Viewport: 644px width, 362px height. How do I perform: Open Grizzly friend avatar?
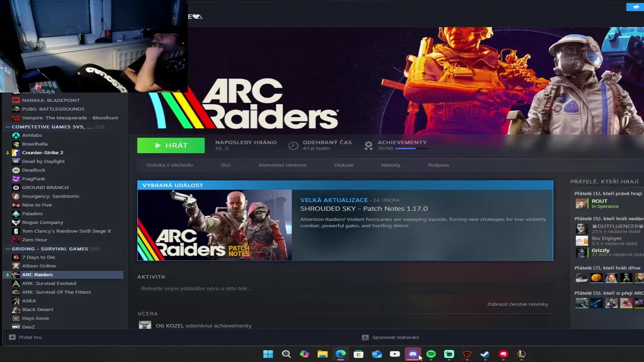[x=582, y=252]
